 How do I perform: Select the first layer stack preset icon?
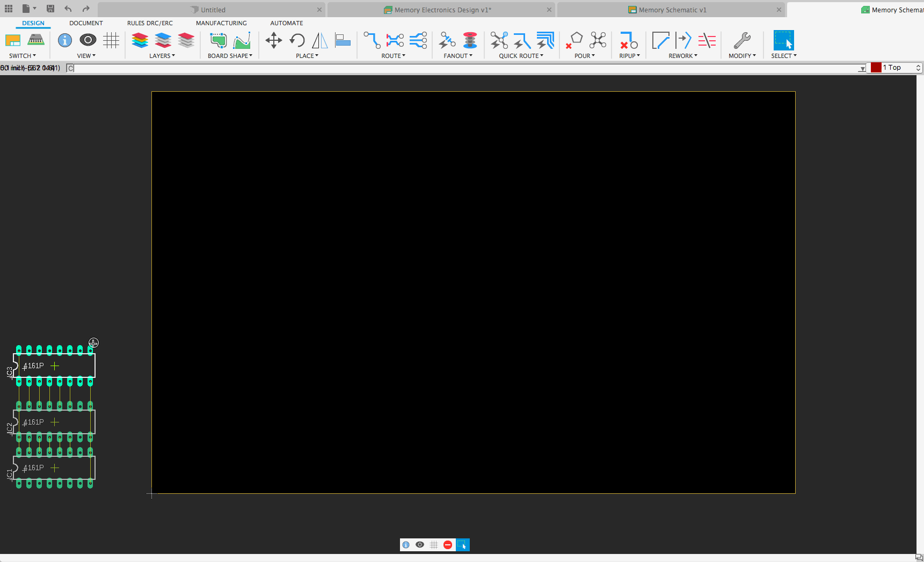[140, 40]
